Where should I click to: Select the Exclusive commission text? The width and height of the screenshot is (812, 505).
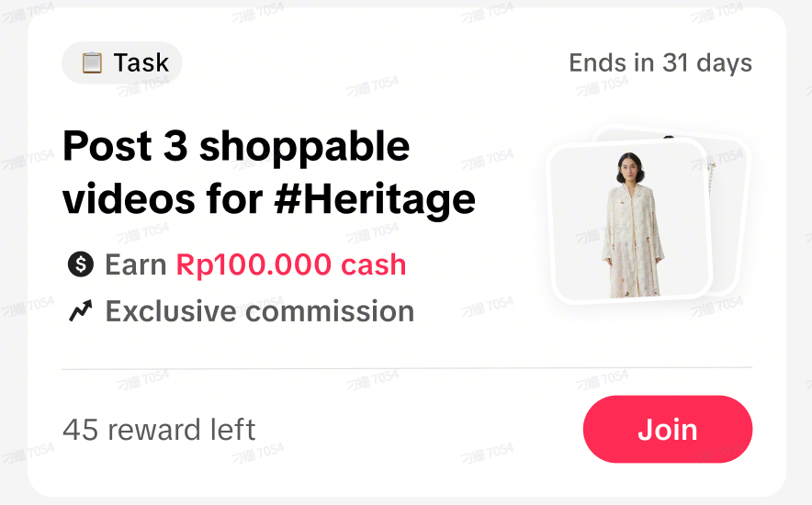259,312
